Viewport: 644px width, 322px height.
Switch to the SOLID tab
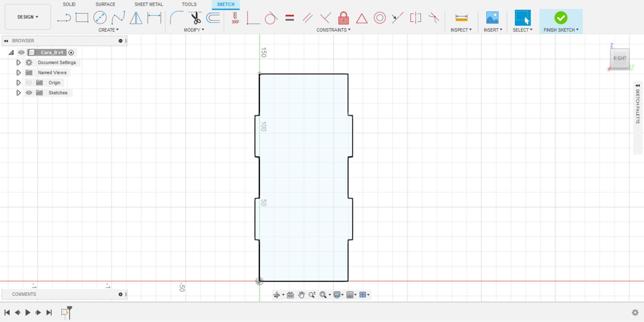[69, 4]
